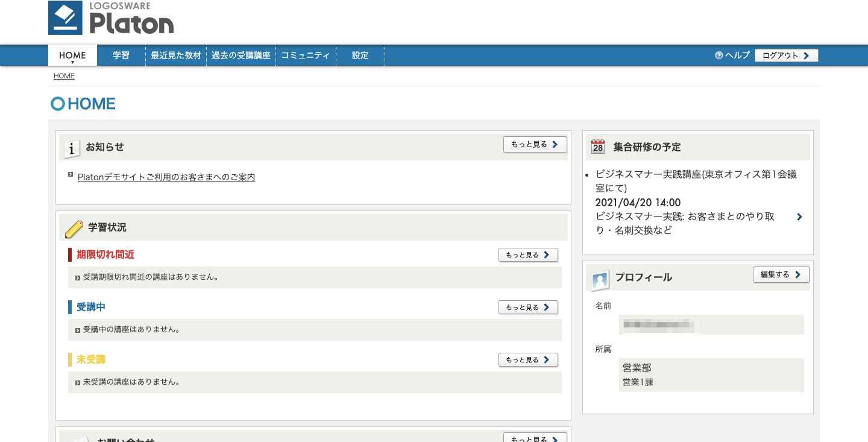Click the ログアウト button
Image resolution: width=868 pixels, height=442 pixels.
pos(786,55)
